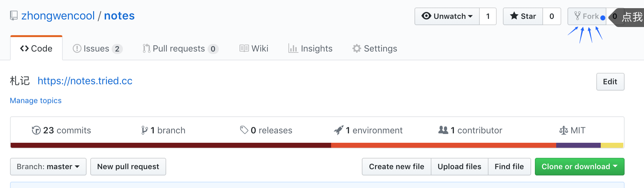Click the tag icon next to 0 releases
This screenshot has height=188, width=644.
click(244, 130)
